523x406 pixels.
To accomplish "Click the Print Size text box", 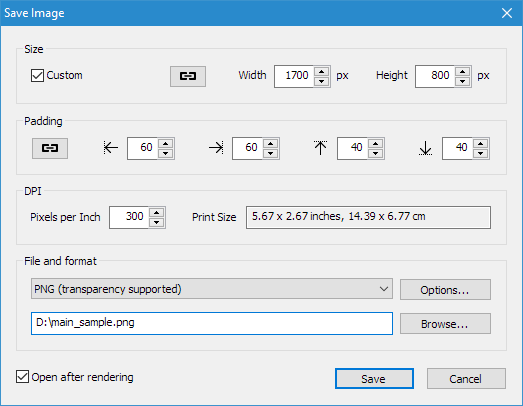I will pos(368,217).
